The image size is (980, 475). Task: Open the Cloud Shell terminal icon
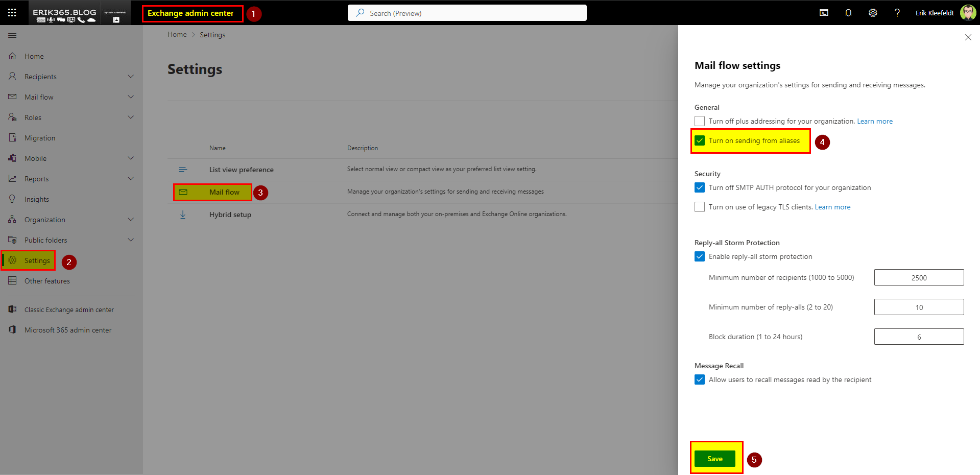824,13
